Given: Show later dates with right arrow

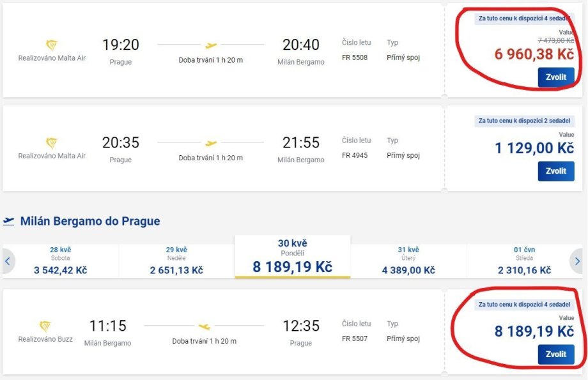Looking at the screenshot, I should pos(577,261).
